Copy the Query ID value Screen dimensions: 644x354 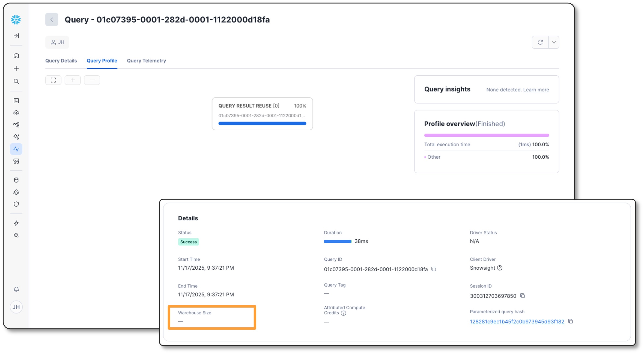click(x=434, y=269)
